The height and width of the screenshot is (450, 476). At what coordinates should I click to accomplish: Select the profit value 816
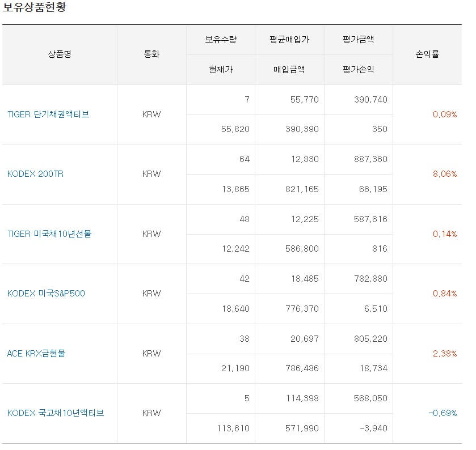(380, 249)
